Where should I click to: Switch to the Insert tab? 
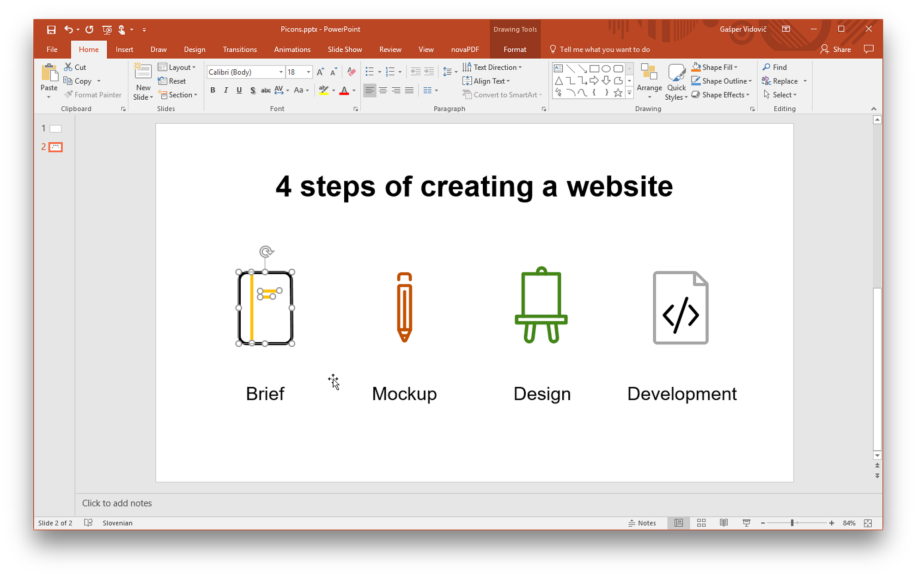point(124,49)
